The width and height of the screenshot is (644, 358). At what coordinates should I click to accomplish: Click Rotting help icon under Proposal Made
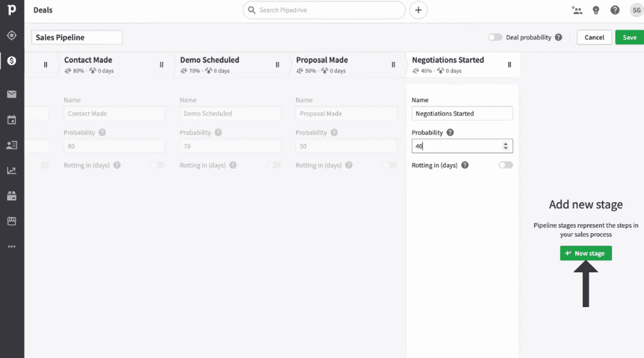tap(348, 165)
